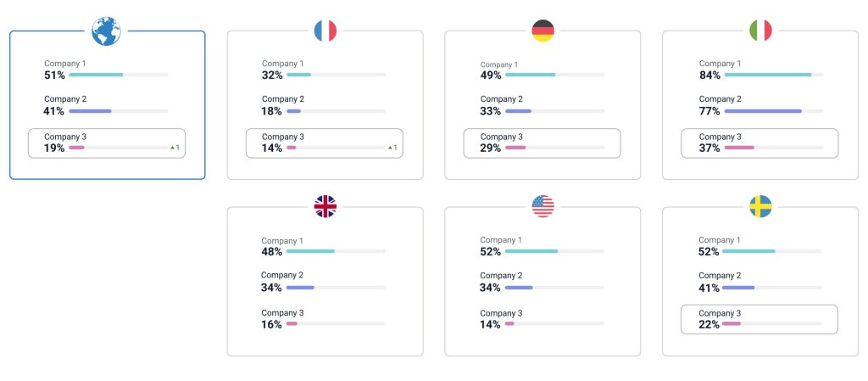Click Company 2 bar in Sweden card
This screenshot has width=868, height=381.
tap(739, 288)
